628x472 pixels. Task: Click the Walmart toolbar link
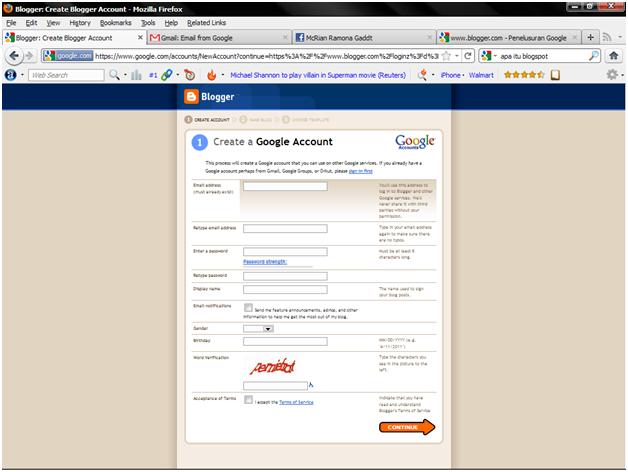coord(481,75)
